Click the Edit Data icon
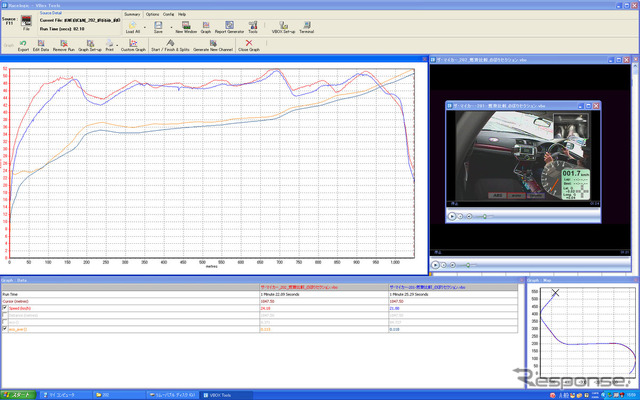Viewport: 640px width, 400px height. pos(41,43)
